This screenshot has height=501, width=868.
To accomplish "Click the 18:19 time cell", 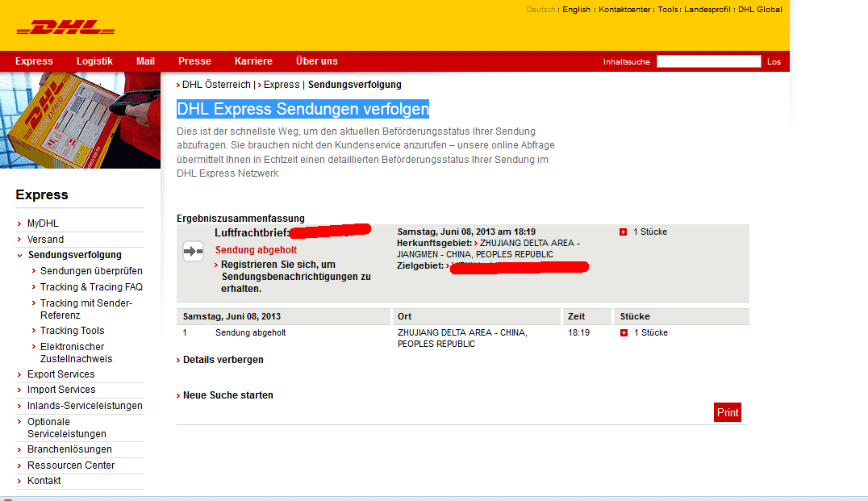I will (x=578, y=332).
